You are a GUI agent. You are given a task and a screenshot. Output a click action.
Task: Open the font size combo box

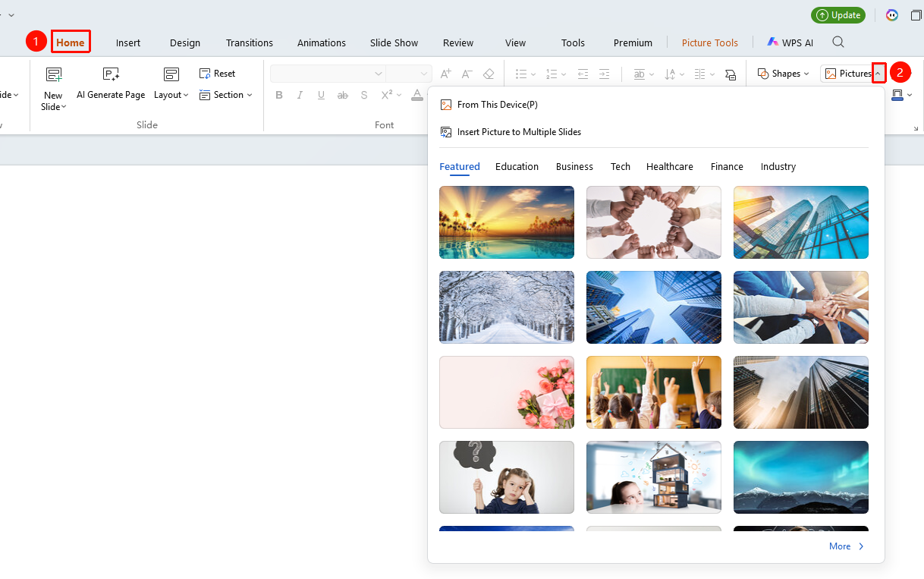[409, 74]
